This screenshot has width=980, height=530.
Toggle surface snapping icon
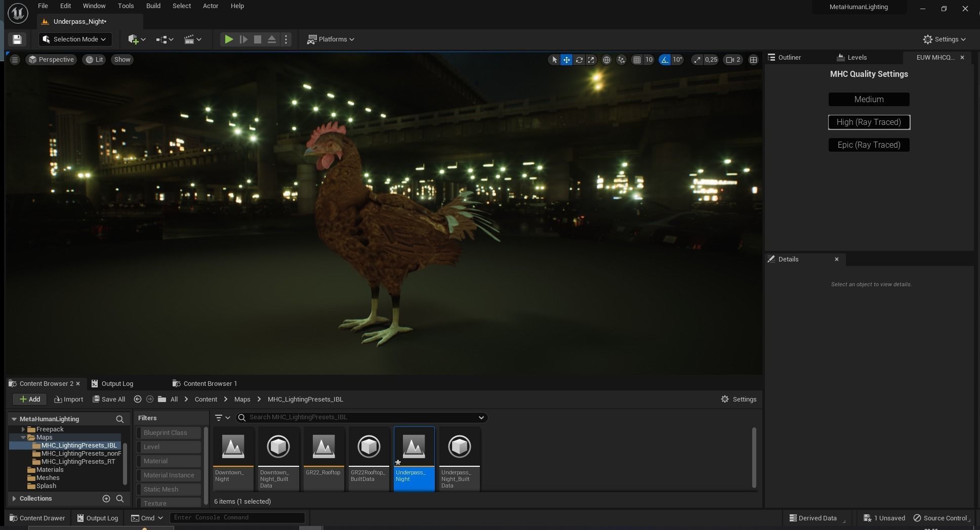[x=622, y=60]
